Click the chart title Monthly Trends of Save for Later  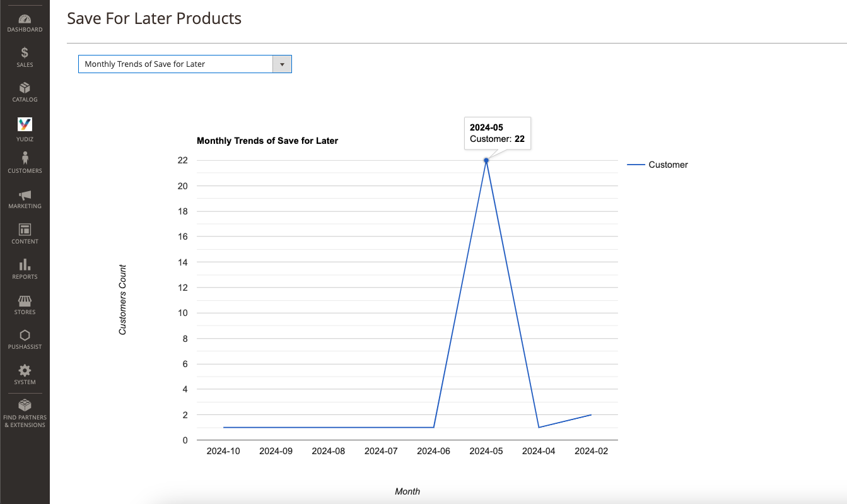pos(267,141)
